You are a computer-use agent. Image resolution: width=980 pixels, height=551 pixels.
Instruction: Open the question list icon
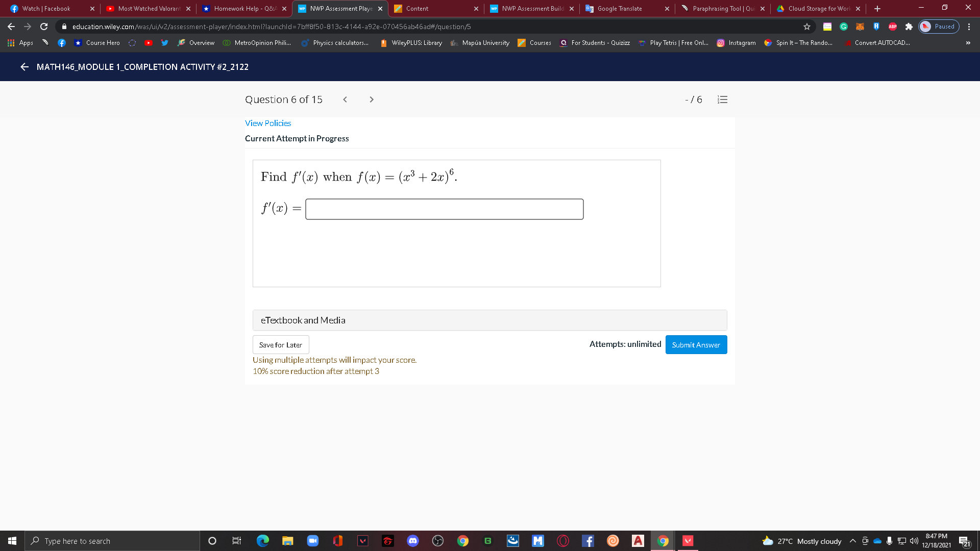pos(722,99)
